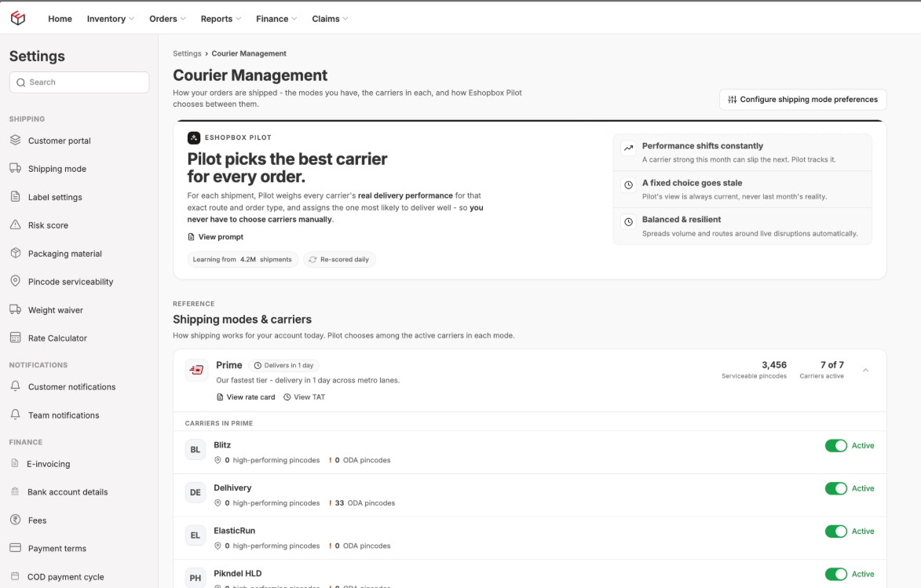The width and height of the screenshot is (921, 588).
Task: Open the Inventory dropdown menu
Action: [x=111, y=19]
